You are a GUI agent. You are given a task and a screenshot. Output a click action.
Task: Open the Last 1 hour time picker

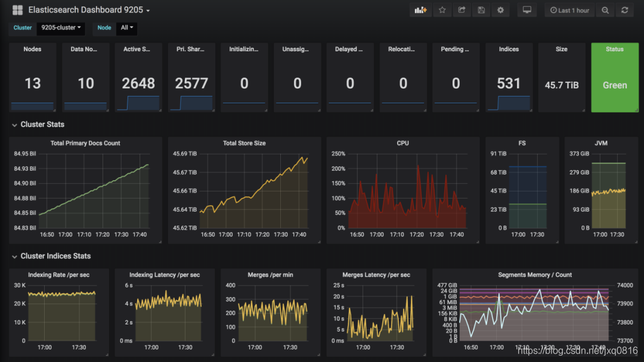569,10
